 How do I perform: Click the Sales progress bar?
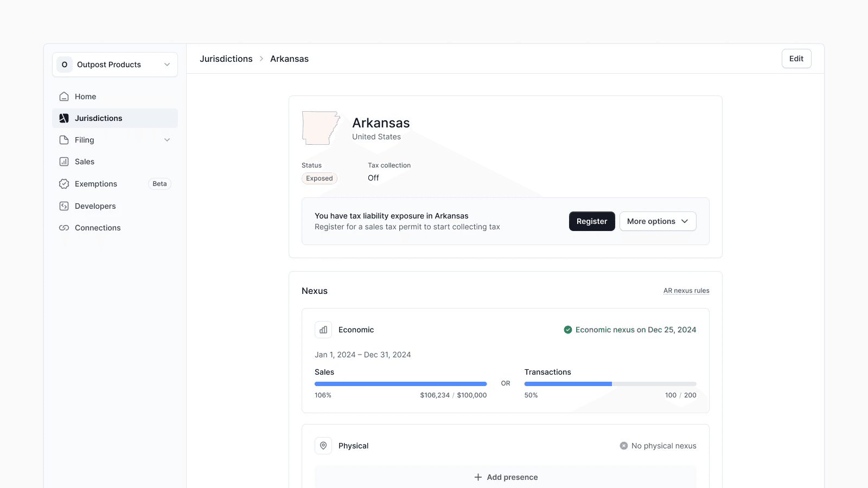coord(400,384)
